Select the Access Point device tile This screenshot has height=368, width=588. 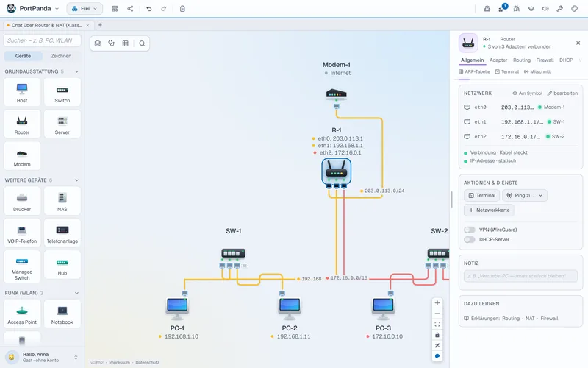coord(22,314)
